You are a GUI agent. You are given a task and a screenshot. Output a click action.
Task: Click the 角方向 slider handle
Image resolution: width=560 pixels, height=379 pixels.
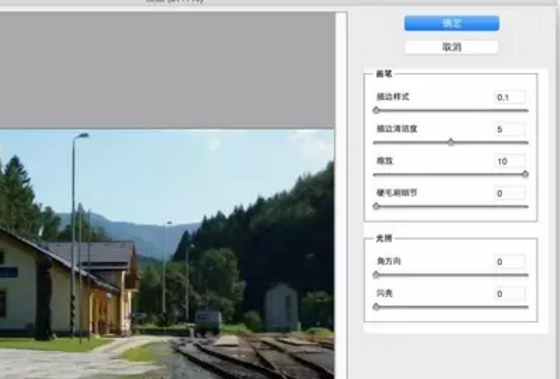376,275
